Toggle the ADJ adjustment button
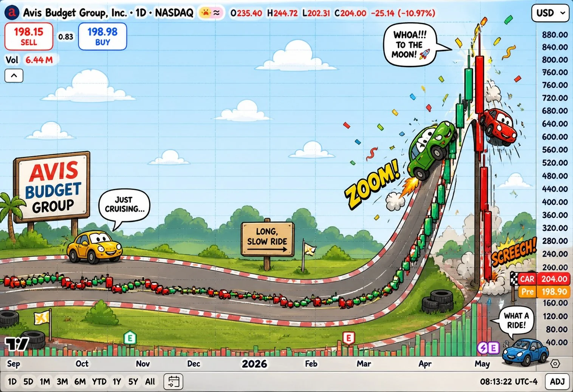This screenshot has height=392, width=573. tap(557, 381)
